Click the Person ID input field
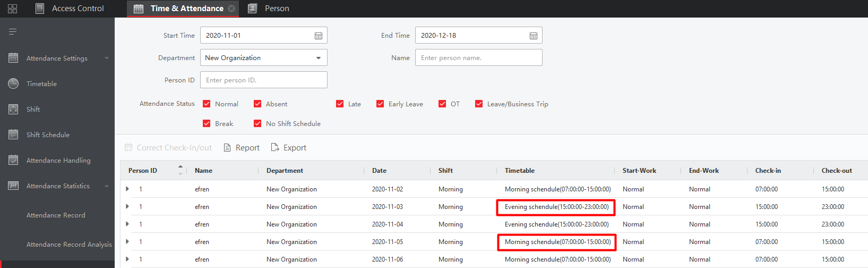868x268 pixels. coord(264,80)
